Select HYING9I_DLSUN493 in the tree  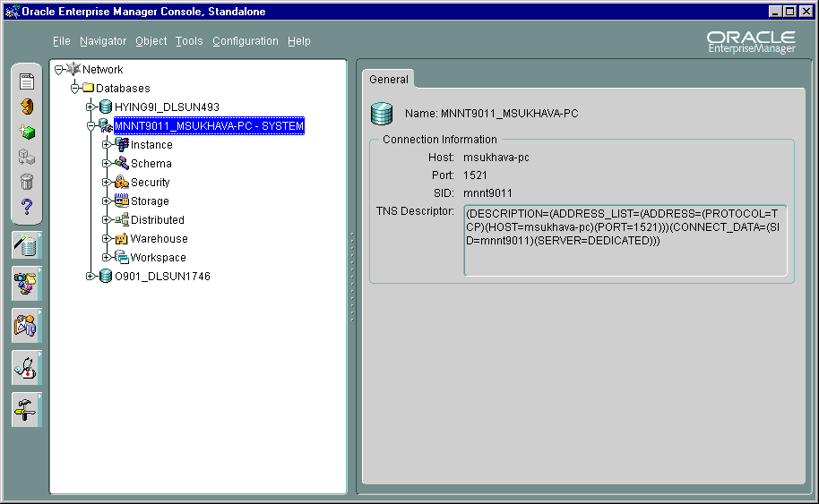pos(167,107)
